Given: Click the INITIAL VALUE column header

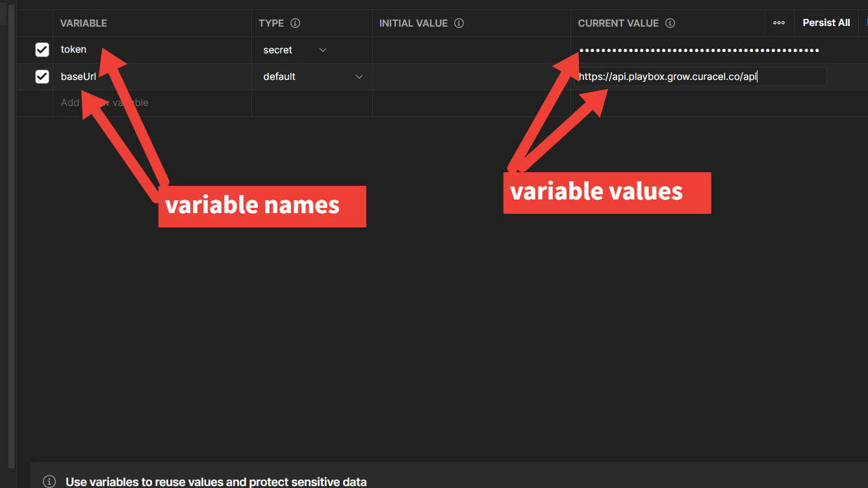Looking at the screenshot, I should pos(414,23).
